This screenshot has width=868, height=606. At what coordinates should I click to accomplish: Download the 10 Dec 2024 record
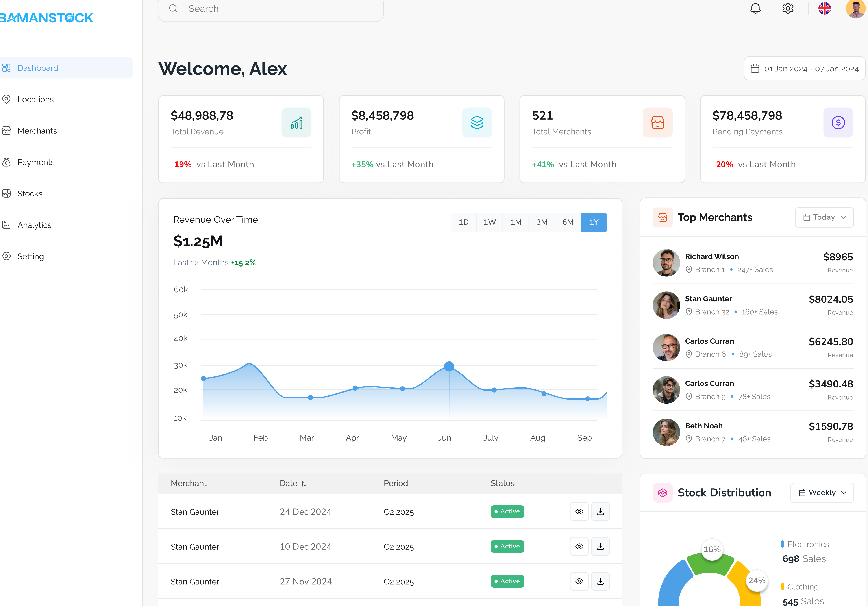(x=600, y=546)
